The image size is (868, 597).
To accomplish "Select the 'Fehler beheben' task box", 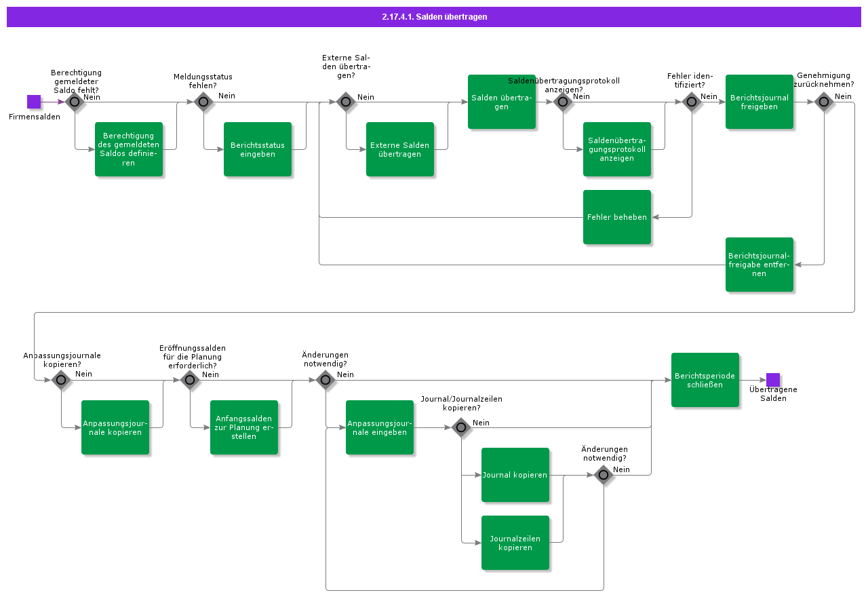I will pyautogui.click(x=617, y=217).
